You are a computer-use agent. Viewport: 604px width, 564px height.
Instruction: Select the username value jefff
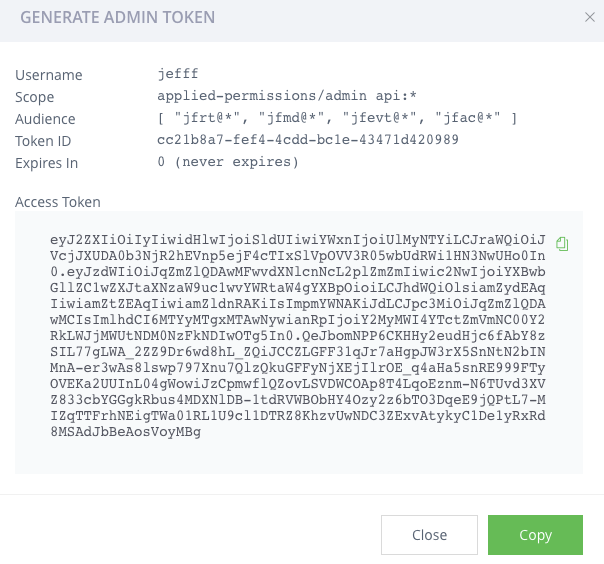(x=178, y=73)
